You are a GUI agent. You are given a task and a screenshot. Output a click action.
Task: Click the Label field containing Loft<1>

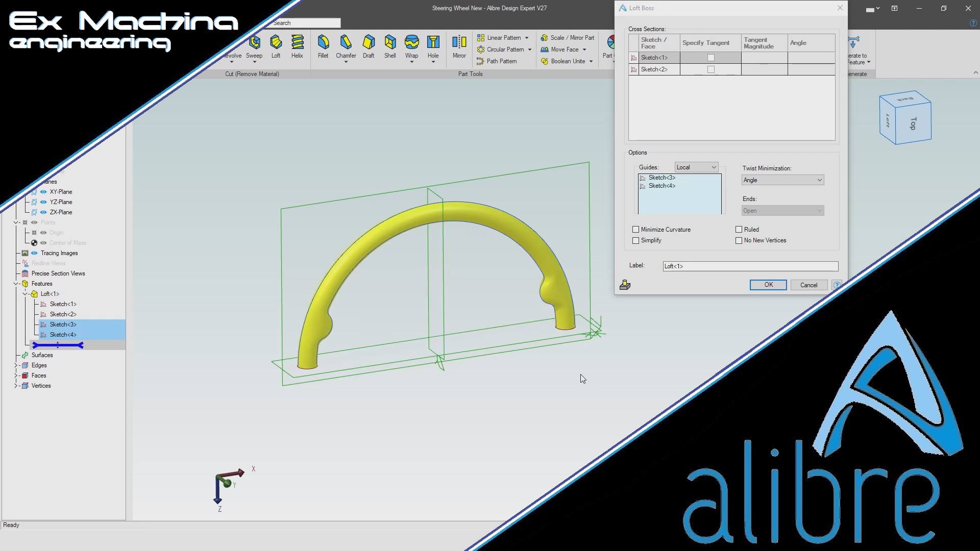pyautogui.click(x=750, y=266)
